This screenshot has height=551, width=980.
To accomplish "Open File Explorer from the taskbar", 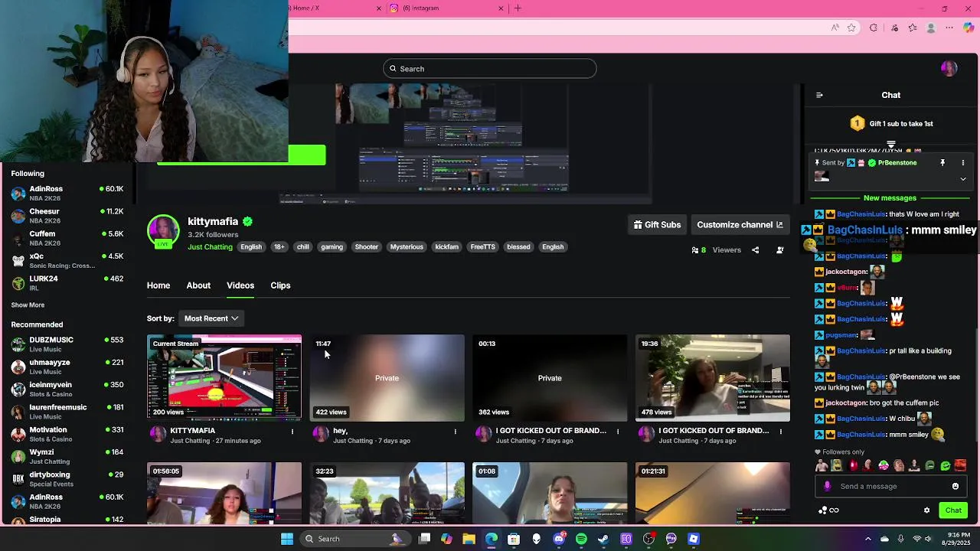I will click(x=469, y=539).
